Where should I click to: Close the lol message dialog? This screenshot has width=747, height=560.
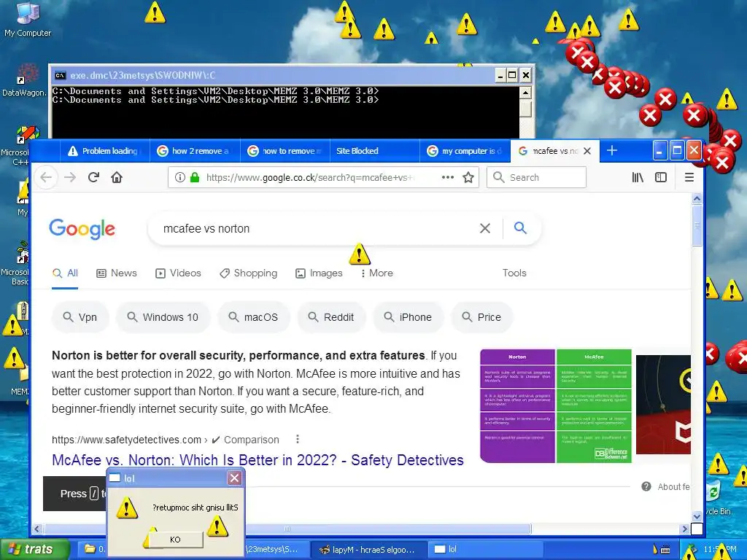coord(234,478)
